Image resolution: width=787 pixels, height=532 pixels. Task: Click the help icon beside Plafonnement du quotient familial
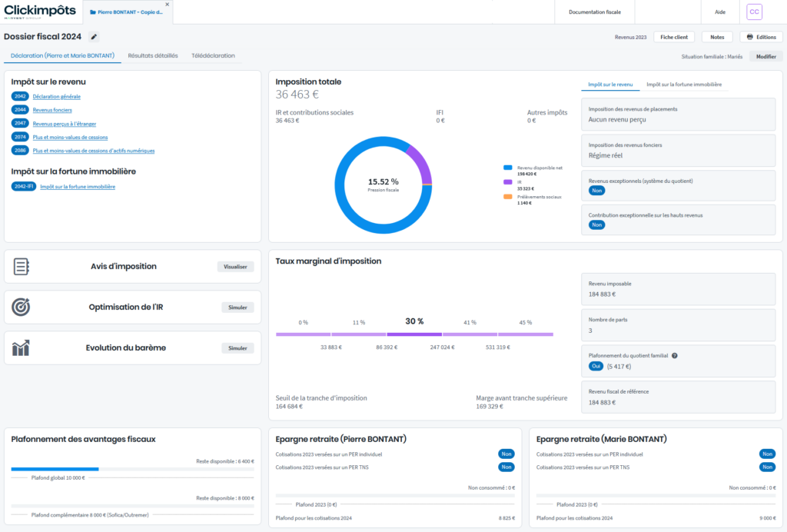[675, 355]
